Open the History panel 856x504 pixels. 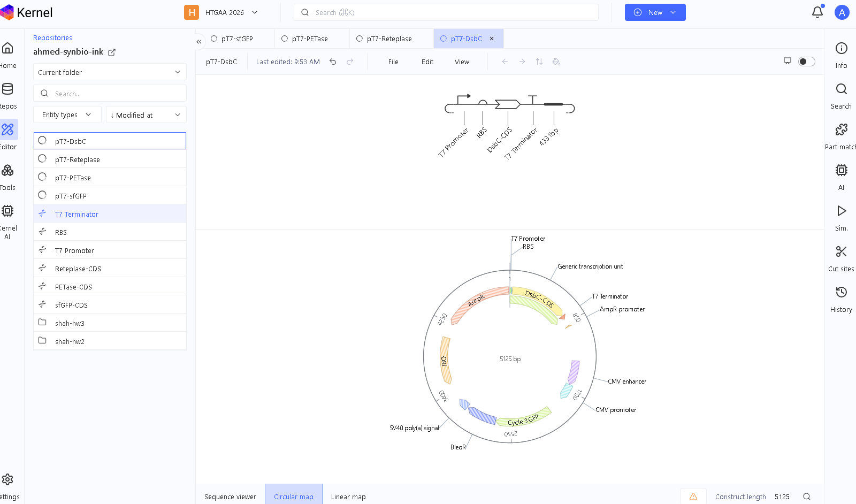click(841, 299)
